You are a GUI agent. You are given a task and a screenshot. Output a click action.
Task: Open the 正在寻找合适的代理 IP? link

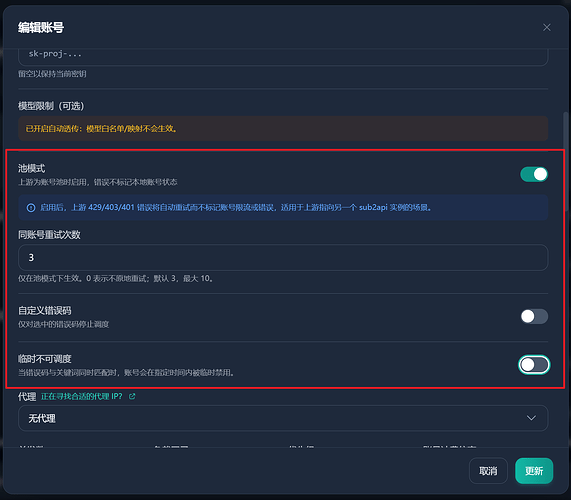pos(82,397)
